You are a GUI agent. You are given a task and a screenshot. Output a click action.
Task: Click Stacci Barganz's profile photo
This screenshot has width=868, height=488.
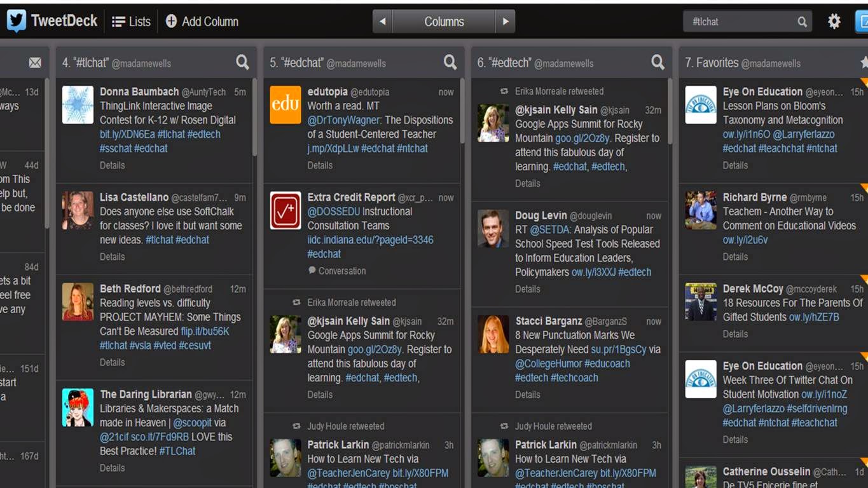[493, 334]
